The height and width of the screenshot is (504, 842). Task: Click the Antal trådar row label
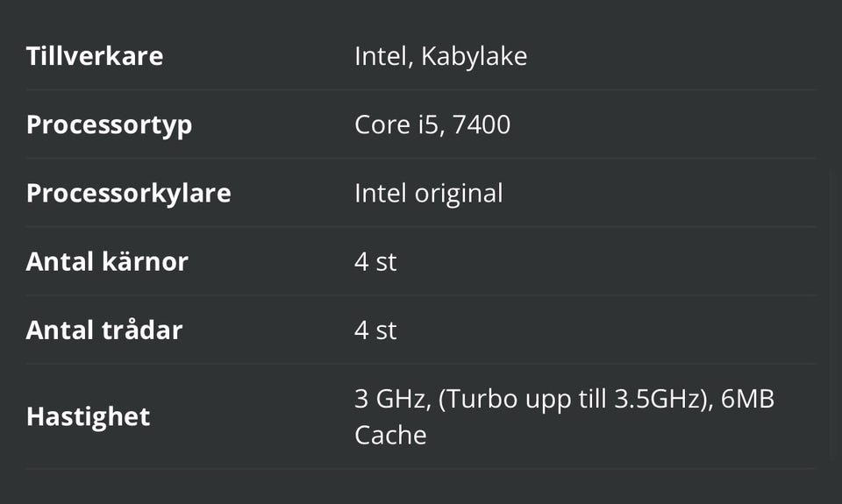click(x=104, y=330)
